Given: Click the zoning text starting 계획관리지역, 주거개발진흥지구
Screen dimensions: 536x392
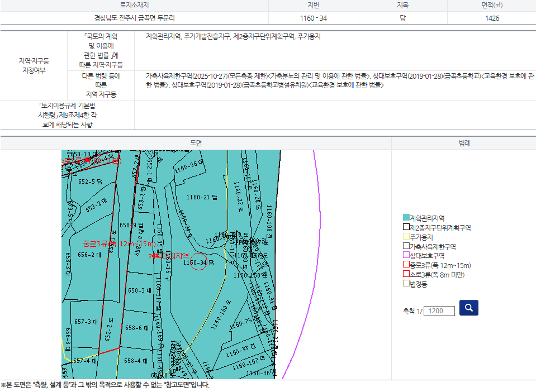Looking at the screenshot, I should click(233, 36).
